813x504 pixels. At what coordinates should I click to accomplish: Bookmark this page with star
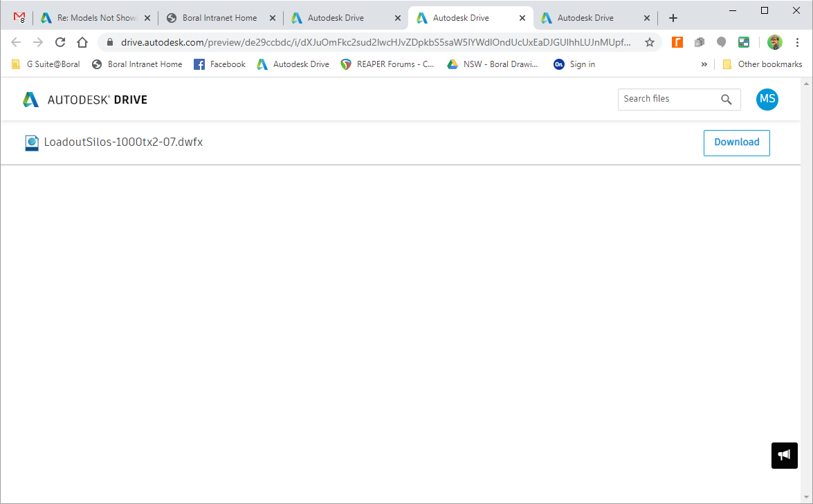pyautogui.click(x=650, y=42)
